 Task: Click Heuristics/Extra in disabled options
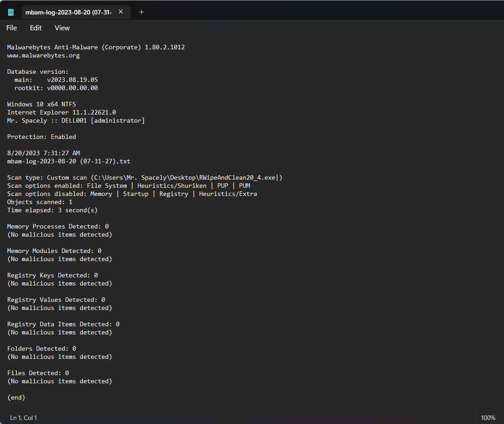[228, 194]
